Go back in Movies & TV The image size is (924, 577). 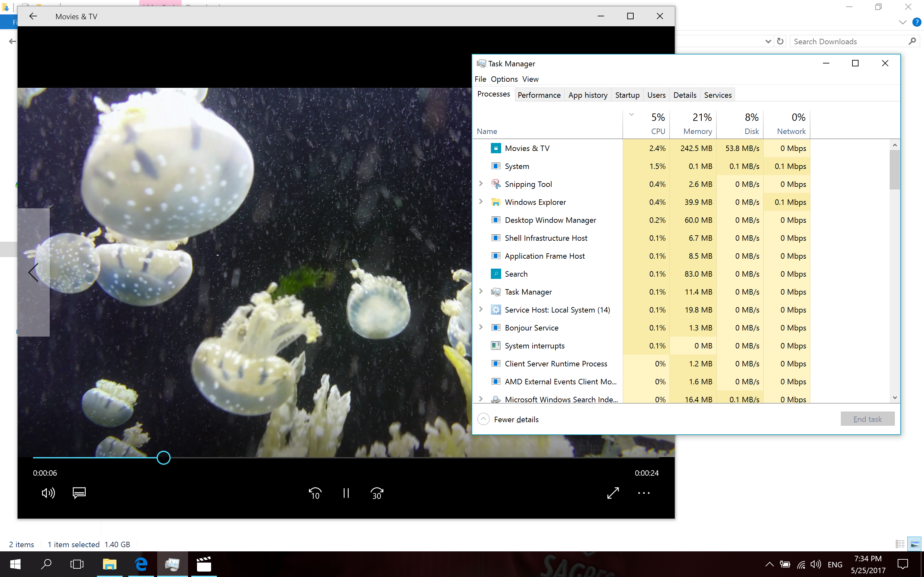click(x=33, y=16)
